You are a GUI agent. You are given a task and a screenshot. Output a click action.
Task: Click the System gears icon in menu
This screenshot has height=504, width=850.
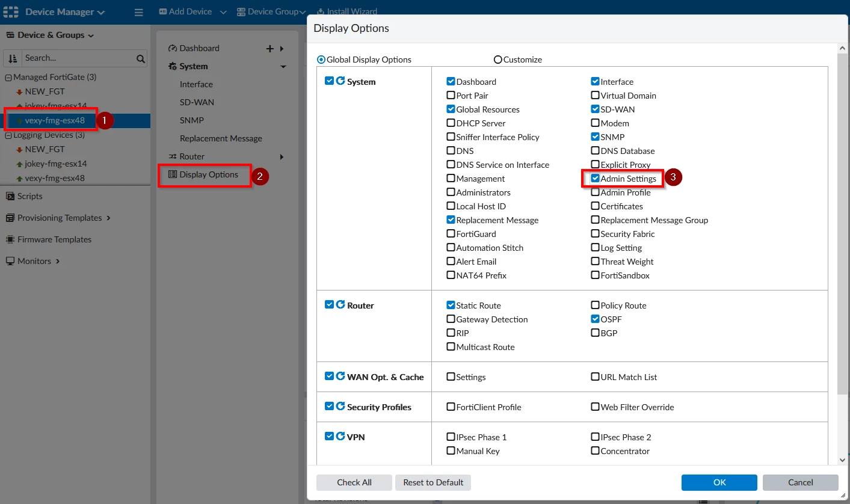tap(173, 66)
